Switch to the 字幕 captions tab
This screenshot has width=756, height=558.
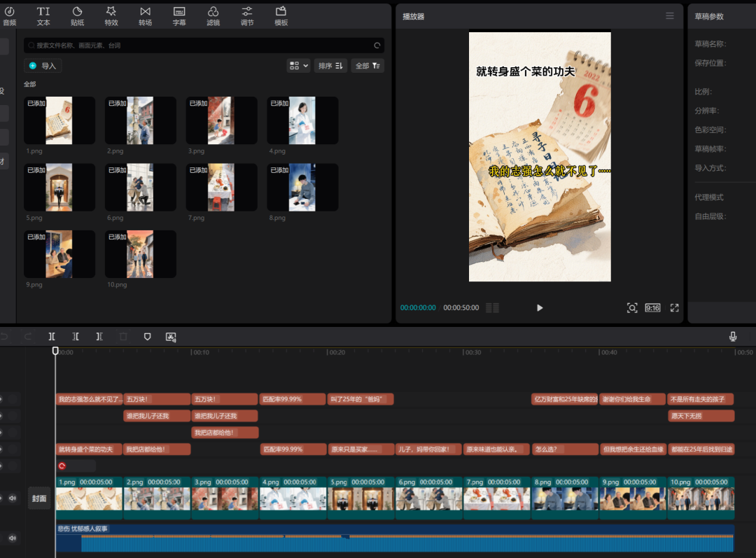(x=179, y=15)
